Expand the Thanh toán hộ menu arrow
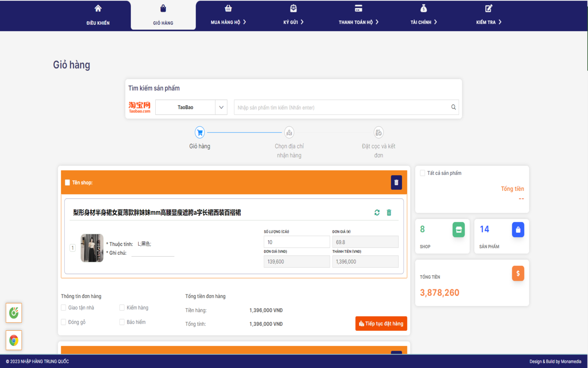 click(x=377, y=22)
